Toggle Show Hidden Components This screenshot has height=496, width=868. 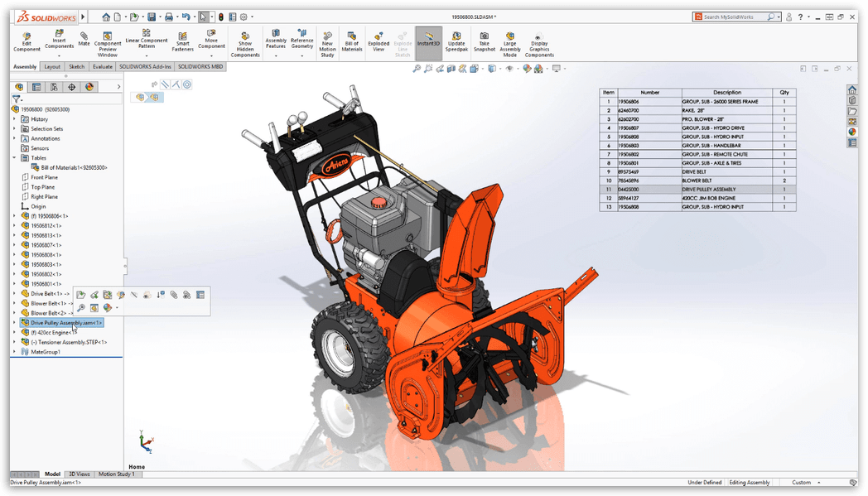[x=245, y=45]
